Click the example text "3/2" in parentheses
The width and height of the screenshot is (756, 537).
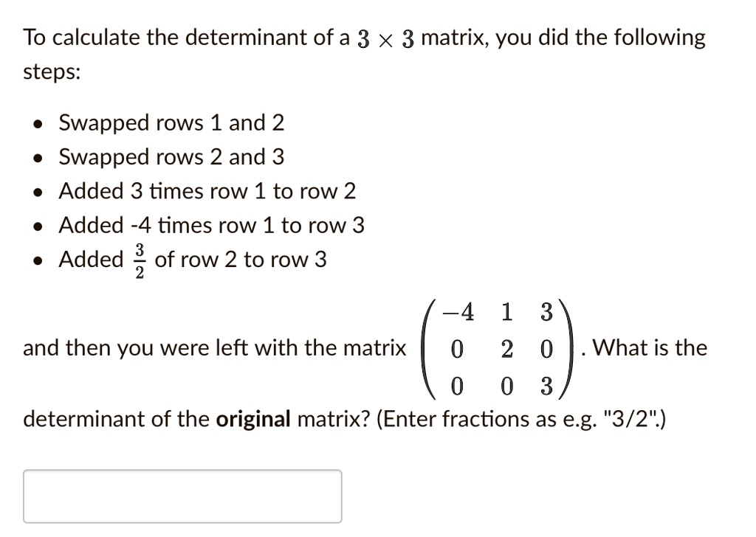[630, 419]
